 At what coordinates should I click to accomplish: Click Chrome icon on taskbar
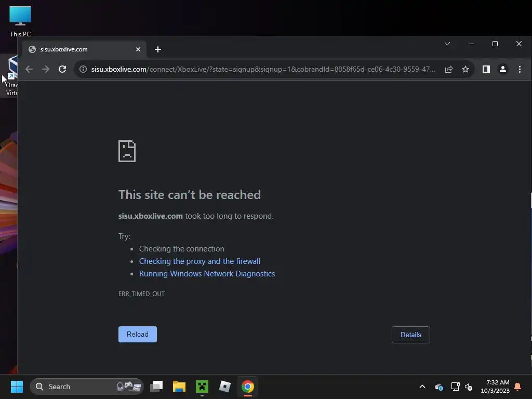click(x=248, y=387)
